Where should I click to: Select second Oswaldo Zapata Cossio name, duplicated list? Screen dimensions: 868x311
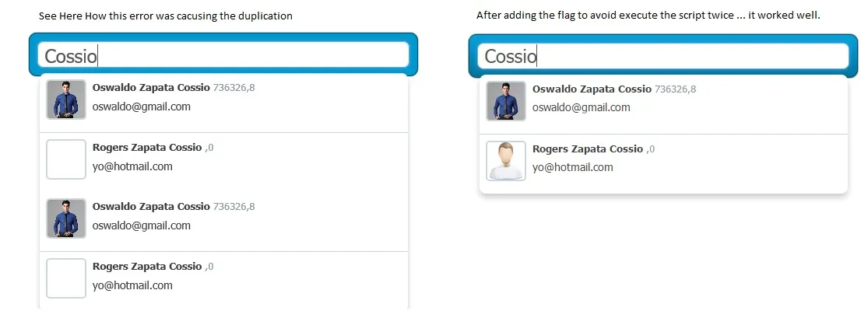151,207
